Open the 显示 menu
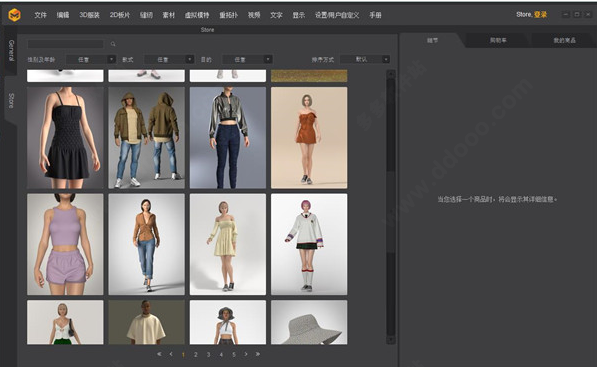Viewport: 597px width, 367px height. point(299,15)
